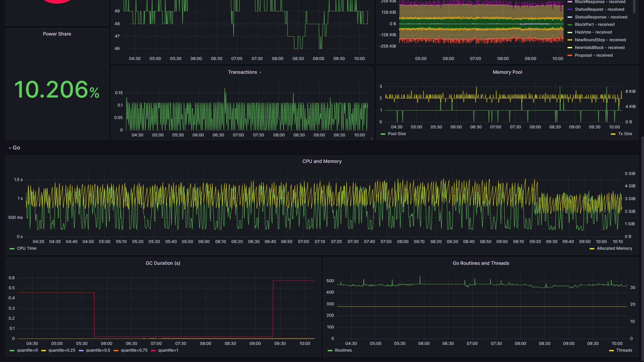Click the Proposal - received orange color icon
644x362 pixels.
coord(570,55)
